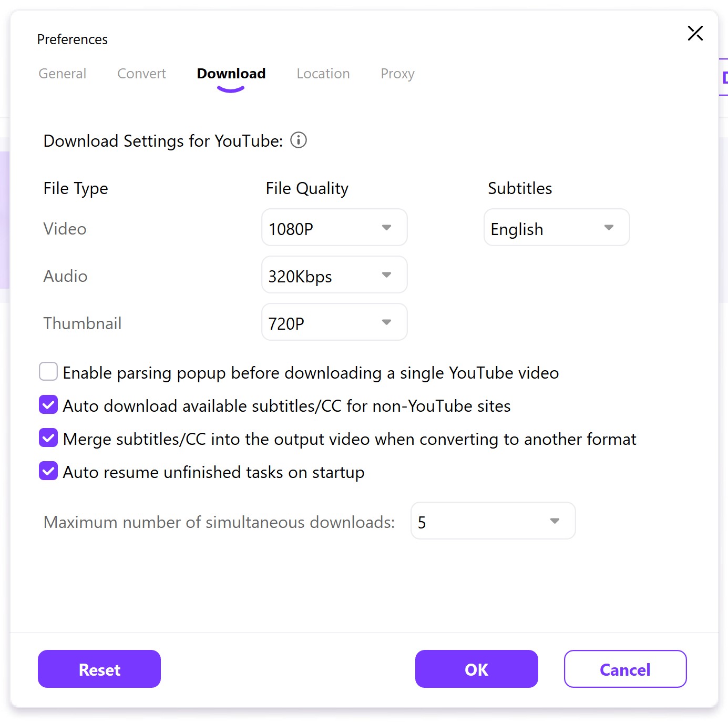Viewport: 728px width, 722px height.
Task: Click the File Type column heading
Action: coord(76,188)
